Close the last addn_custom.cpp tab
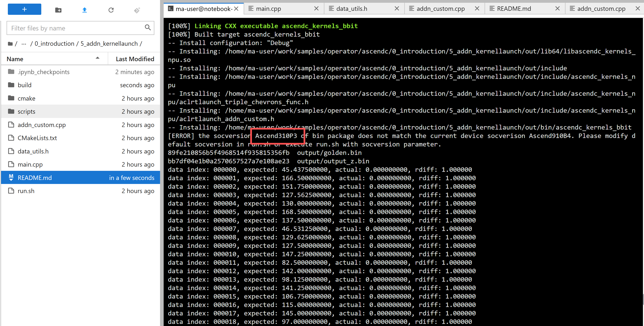This screenshot has height=326, width=644. click(638, 8)
